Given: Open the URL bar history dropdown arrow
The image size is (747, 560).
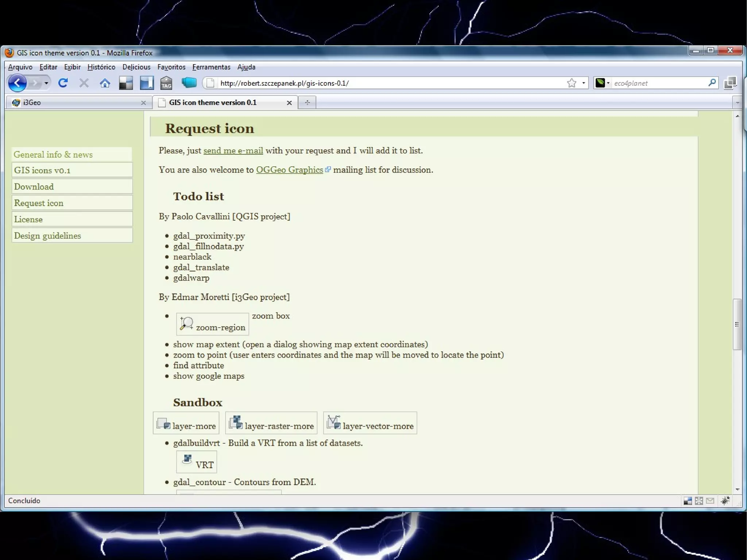Looking at the screenshot, I should (x=584, y=83).
